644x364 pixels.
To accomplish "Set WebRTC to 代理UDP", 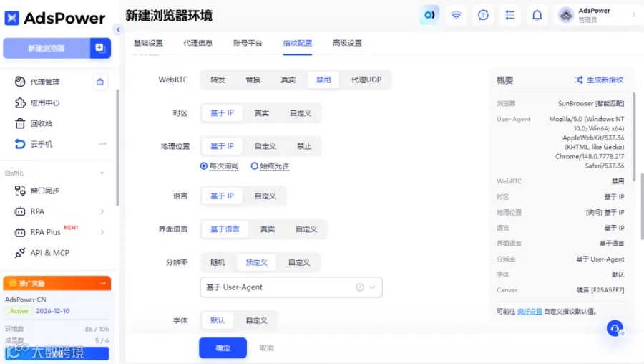I will [x=366, y=80].
